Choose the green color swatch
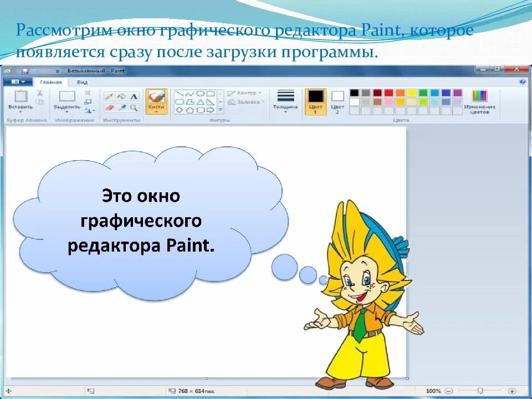Viewport: 532px width, 399px height. tap(423, 93)
